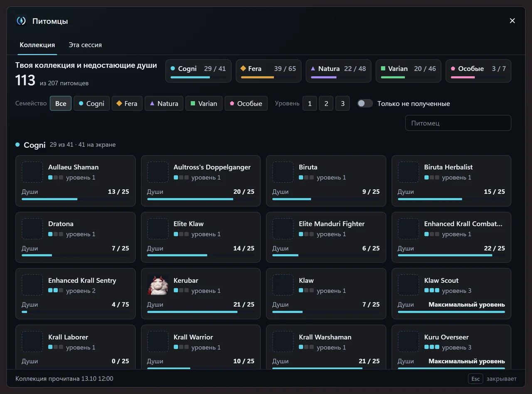532x394 pixels.
Task: Click the Питомцы app logo icon
Action: 21,21
